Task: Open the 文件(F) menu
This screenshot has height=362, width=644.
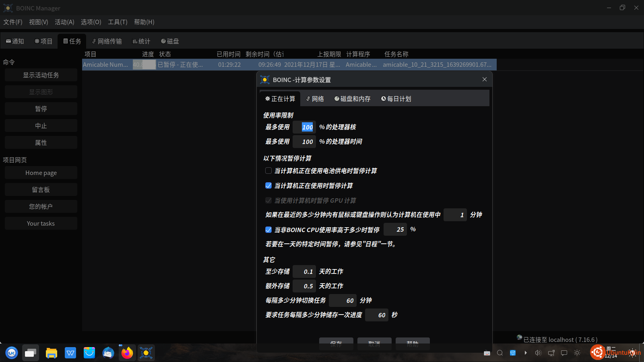Action: click(13, 22)
